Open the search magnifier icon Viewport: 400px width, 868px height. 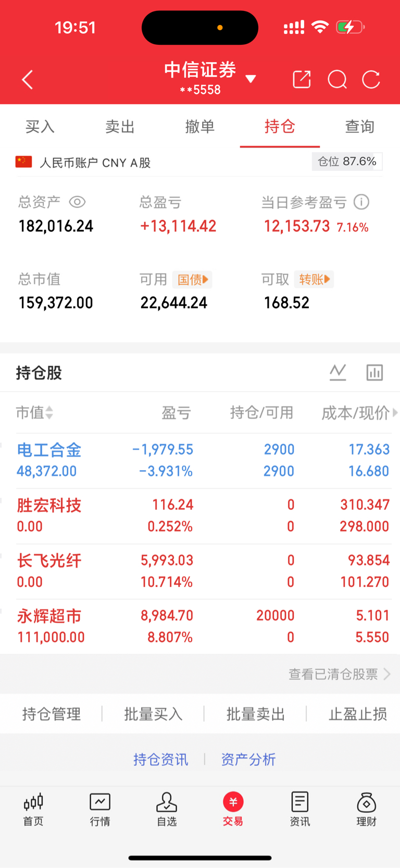[337, 80]
